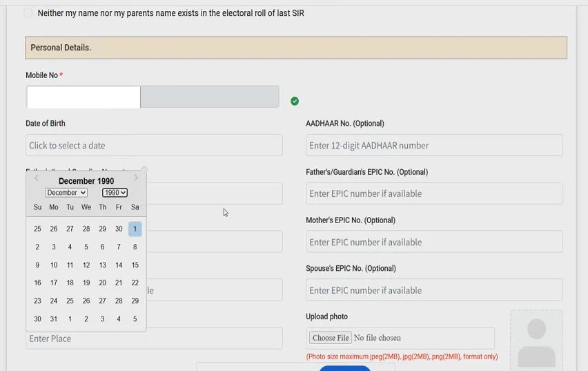Image resolution: width=588 pixels, height=371 pixels.
Task: Click Father's/Guardian's EPIC No. field
Action: [434, 193]
